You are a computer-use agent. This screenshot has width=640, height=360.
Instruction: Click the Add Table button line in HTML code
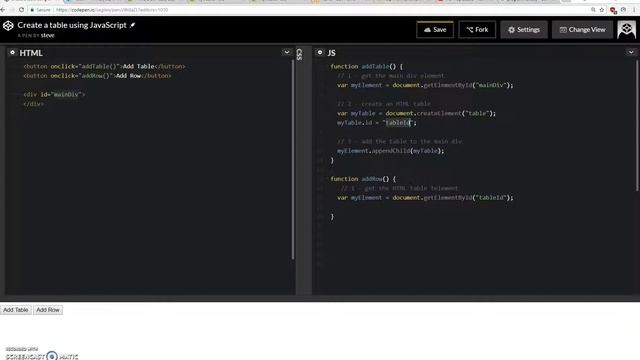(104, 66)
